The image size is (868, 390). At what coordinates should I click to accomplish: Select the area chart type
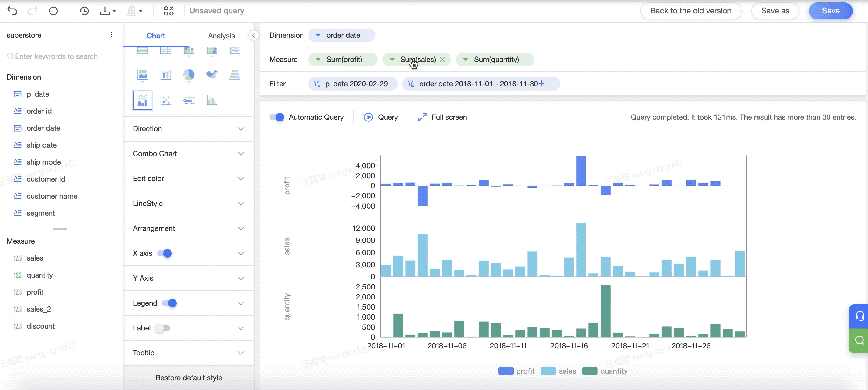click(143, 75)
